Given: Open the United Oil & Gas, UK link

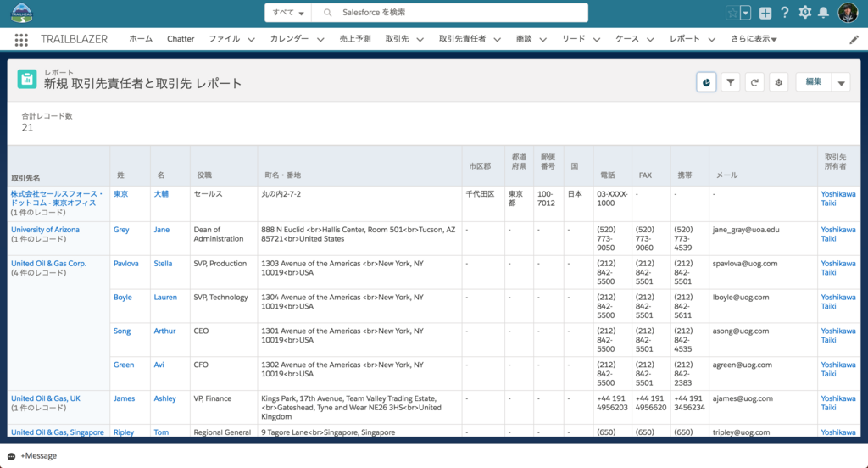Looking at the screenshot, I should 46,398.
